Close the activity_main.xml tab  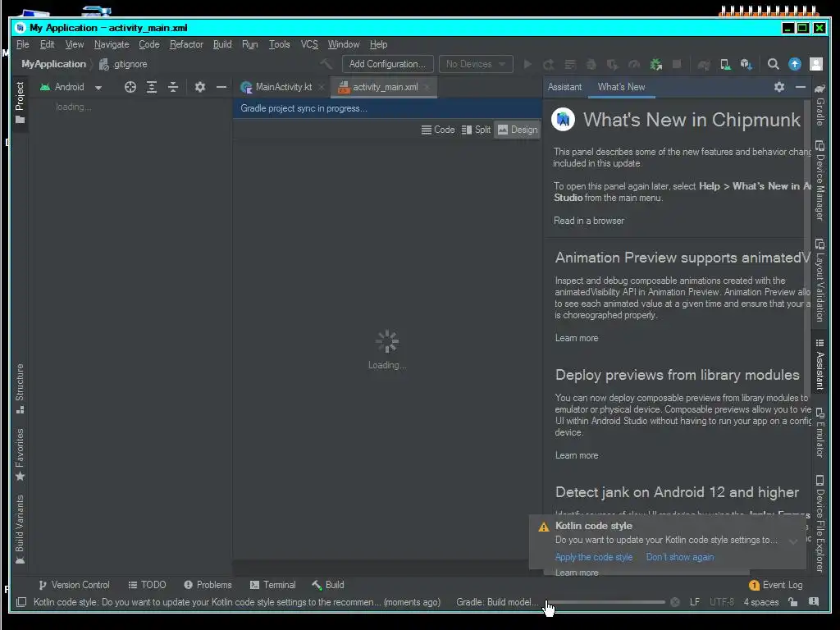pos(427,87)
